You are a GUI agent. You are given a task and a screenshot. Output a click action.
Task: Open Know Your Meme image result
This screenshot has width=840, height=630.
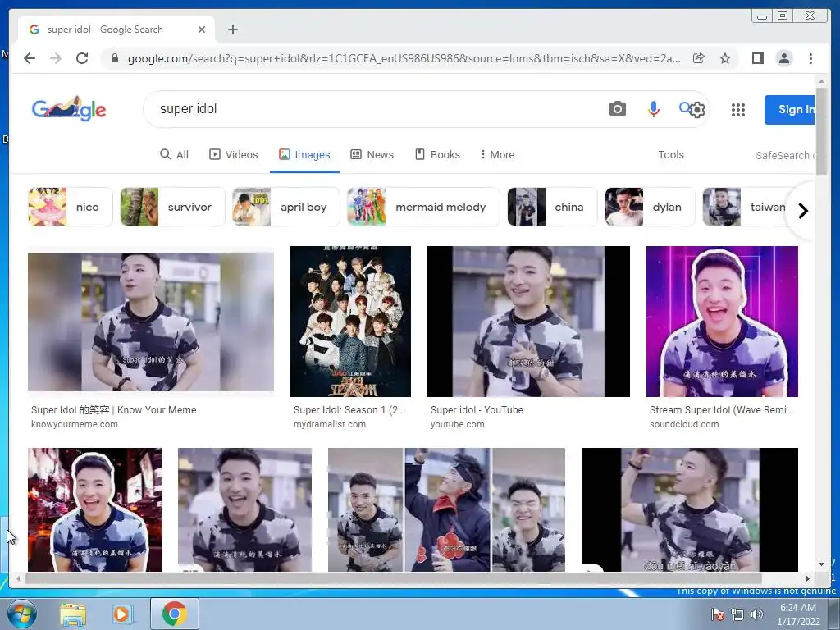[151, 322]
